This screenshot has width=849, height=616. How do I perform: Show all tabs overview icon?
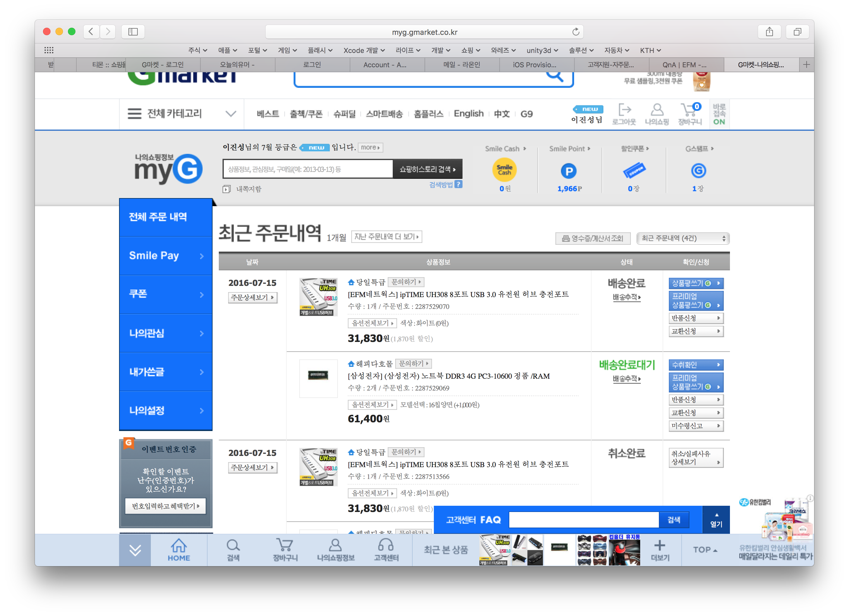(x=797, y=31)
